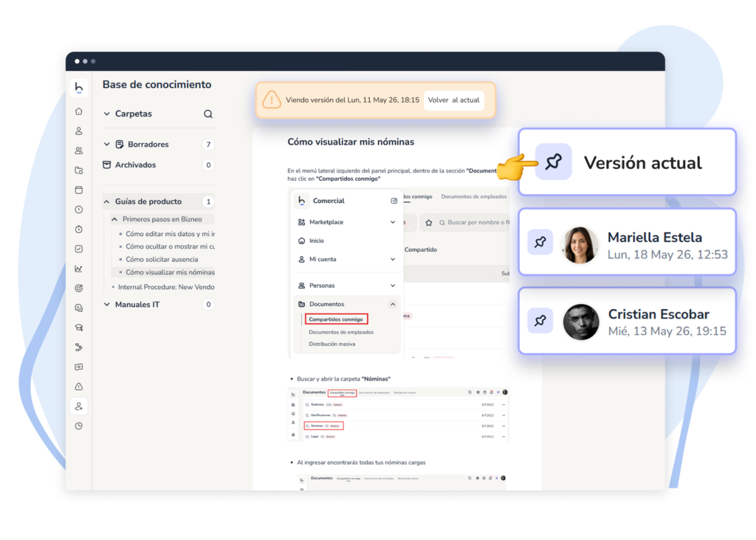Viewport: 756px width, 540px height.
Task: Click the pin icon beside Mariella Estela
Action: pos(540,242)
